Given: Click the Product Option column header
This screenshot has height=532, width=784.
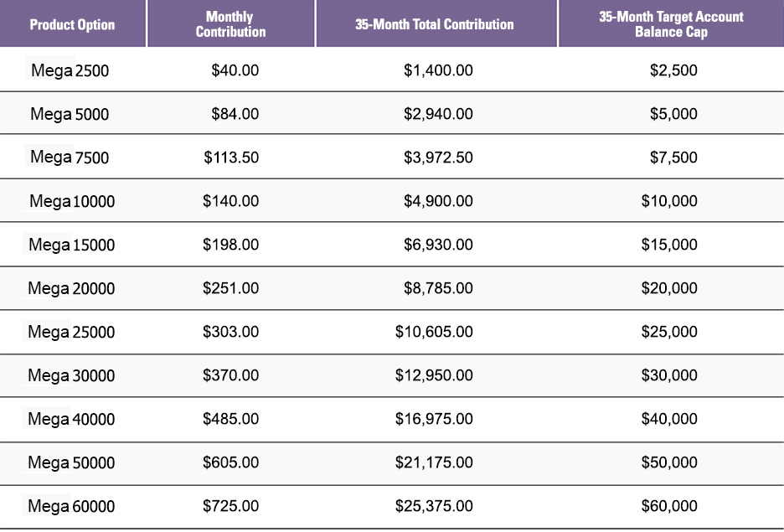Looking at the screenshot, I should click(73, 24).
